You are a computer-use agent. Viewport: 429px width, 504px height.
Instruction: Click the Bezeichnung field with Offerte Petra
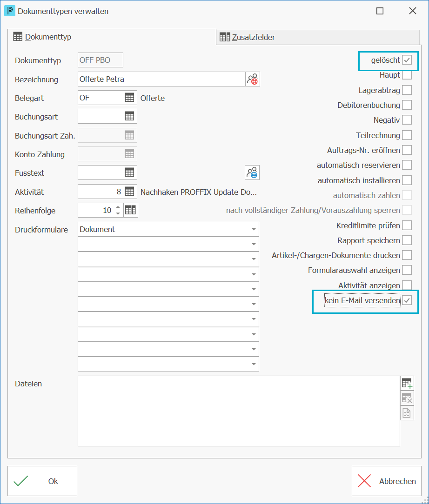(x=161, y=79)
